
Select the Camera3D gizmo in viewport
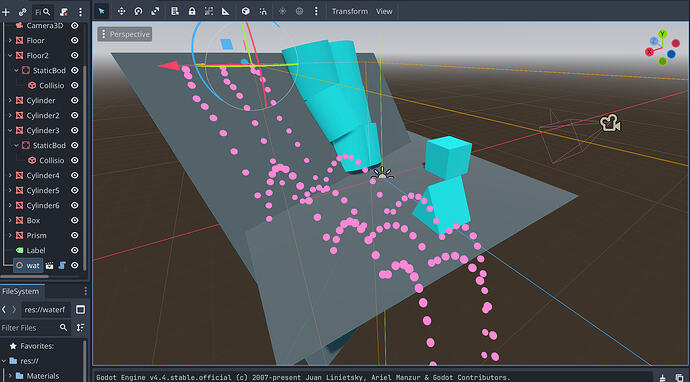pos(611,123)
